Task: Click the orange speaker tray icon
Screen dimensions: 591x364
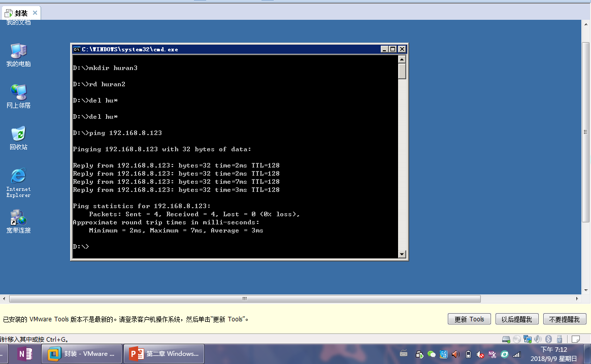Action: [455, 354]
